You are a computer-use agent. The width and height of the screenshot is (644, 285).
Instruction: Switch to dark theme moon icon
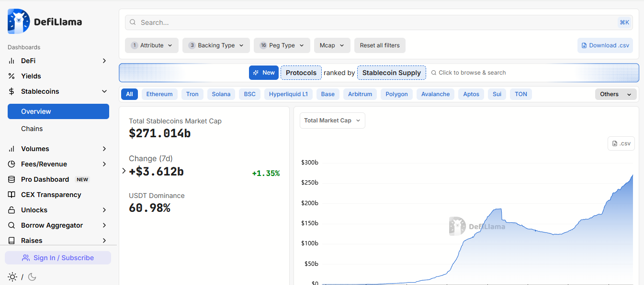point(32,277)
